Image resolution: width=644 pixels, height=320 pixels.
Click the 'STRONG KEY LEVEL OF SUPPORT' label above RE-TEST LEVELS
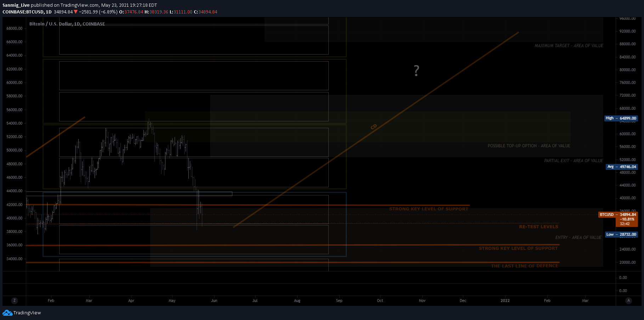point(429,209)
